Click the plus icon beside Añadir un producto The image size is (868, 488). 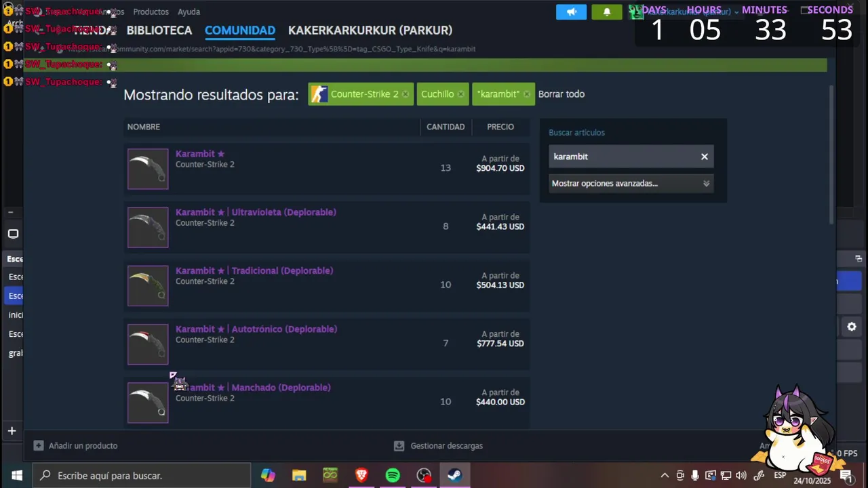coord(39,446)
